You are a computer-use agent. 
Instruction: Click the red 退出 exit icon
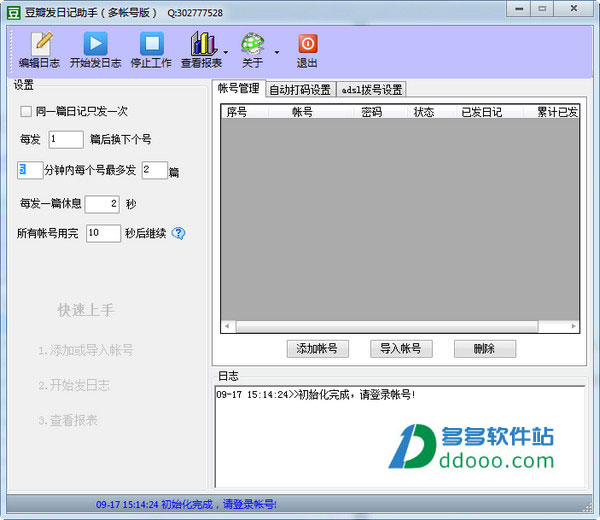tap(307, 50)
